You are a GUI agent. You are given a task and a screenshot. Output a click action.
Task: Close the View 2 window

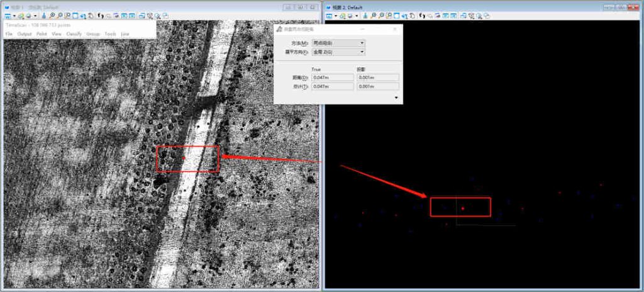pyautogui.click(x=633, y=7)
